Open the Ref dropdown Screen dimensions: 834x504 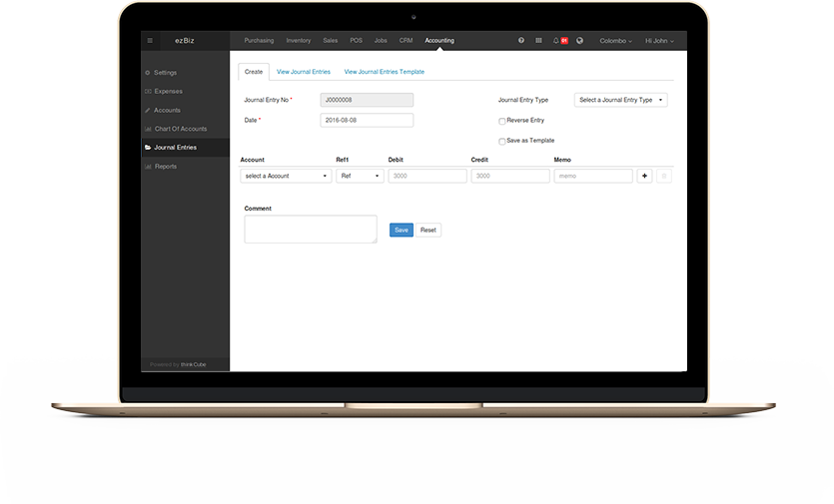click(360, 176)
